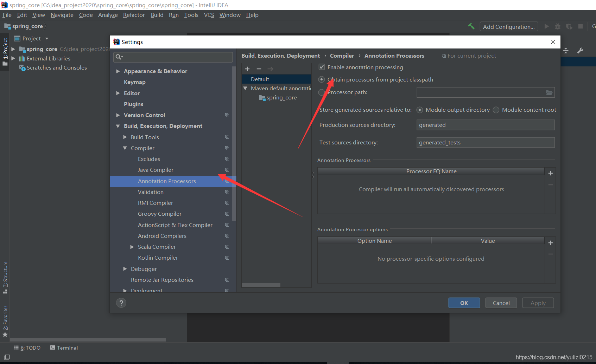The image size is (596, 364).
Task: Add an Annotation Processor option with plus icon
Action: click(x=551, y=243)
